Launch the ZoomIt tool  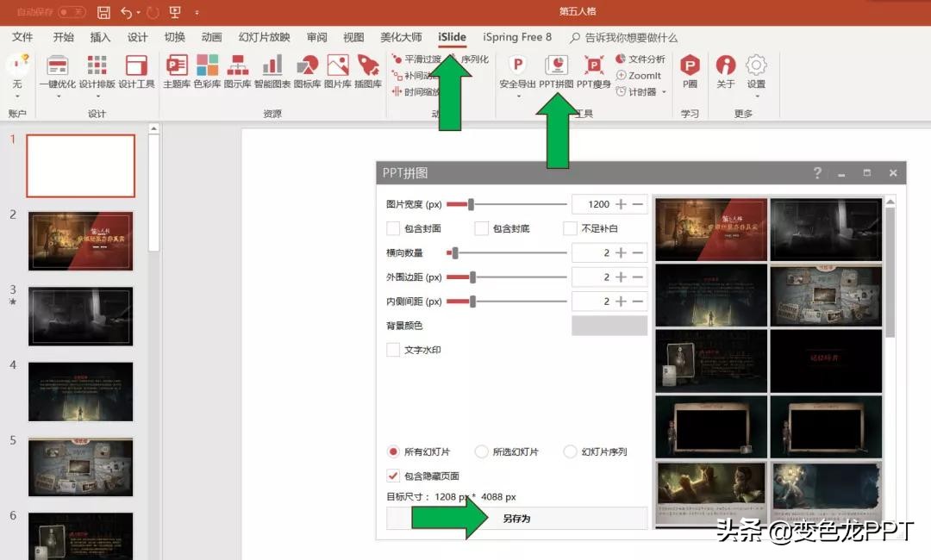[x=638, y=75]
